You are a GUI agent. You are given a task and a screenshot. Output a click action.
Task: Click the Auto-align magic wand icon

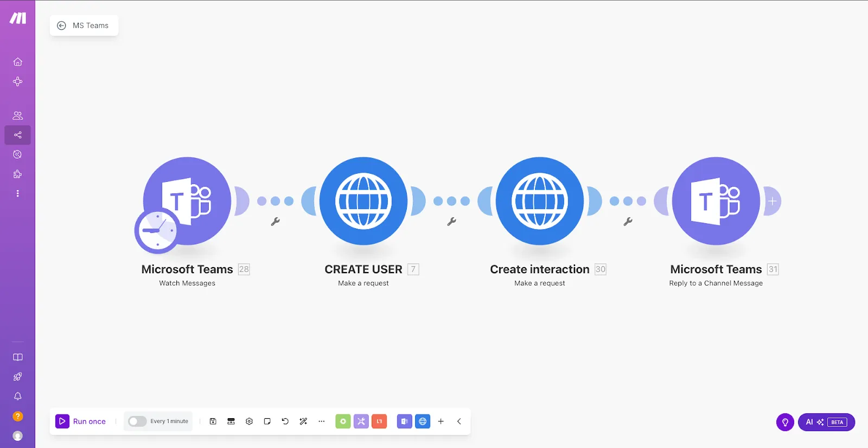(x=303, y=421)
